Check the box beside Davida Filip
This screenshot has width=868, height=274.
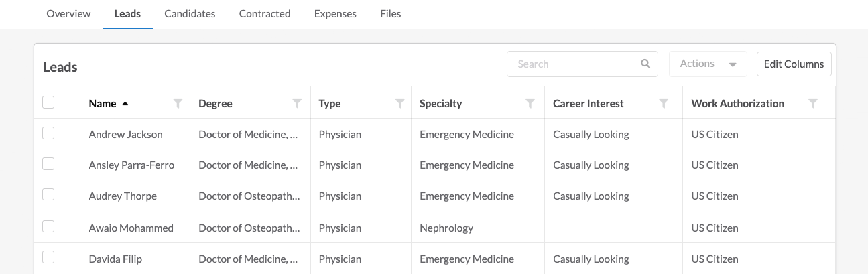click(x=48, y=257)
